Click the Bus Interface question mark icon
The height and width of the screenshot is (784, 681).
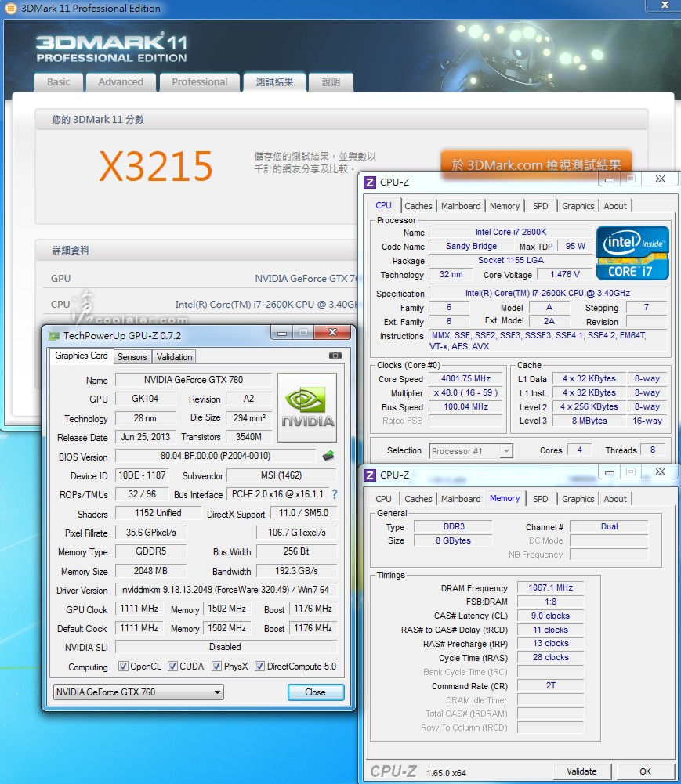coord(335,494)
